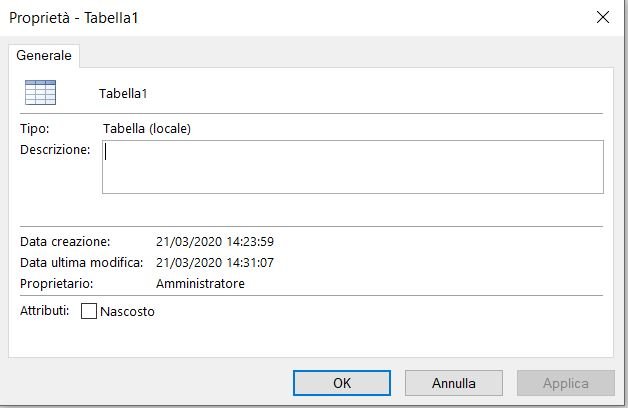Image resolution: width=628 pixels, height=408 pixels.
Task: Enable the Nascosto checkbox
Action: [89, 311]
